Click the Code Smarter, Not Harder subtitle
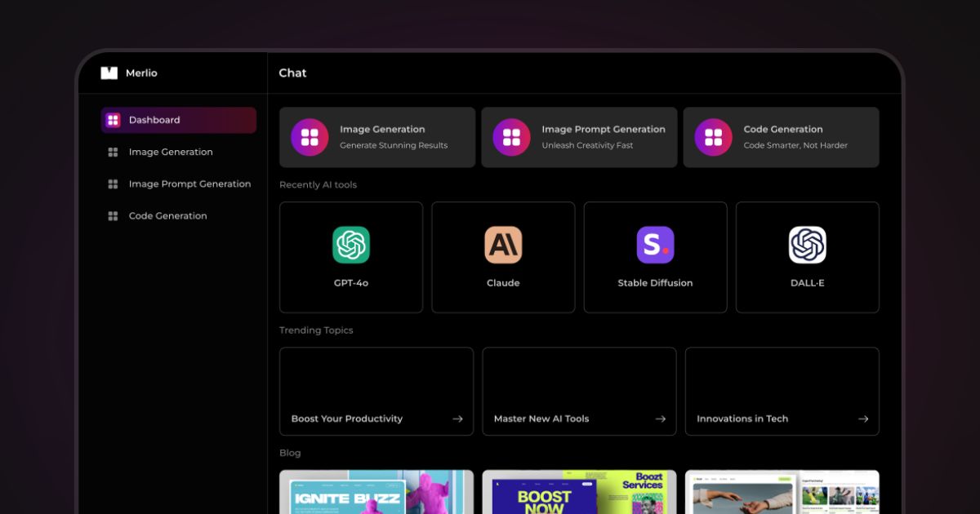The height and width of the screenshot is (514, 980). pyautogui.click(x=795, y=145)
